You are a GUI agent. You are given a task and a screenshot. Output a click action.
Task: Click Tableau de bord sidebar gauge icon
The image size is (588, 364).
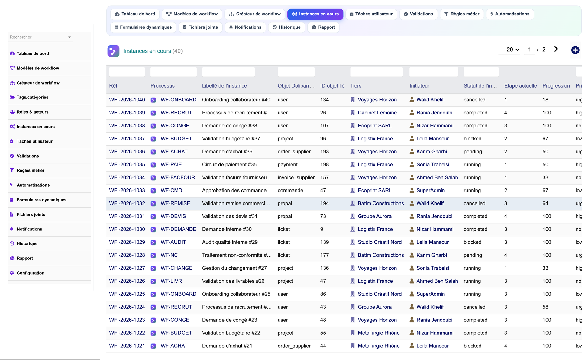point(12,53)
